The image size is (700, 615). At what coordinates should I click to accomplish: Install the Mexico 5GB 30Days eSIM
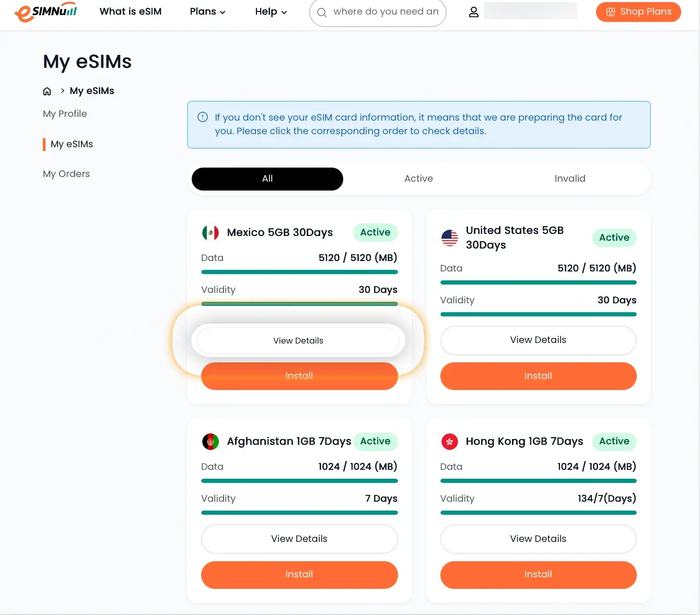click(299, 376)
